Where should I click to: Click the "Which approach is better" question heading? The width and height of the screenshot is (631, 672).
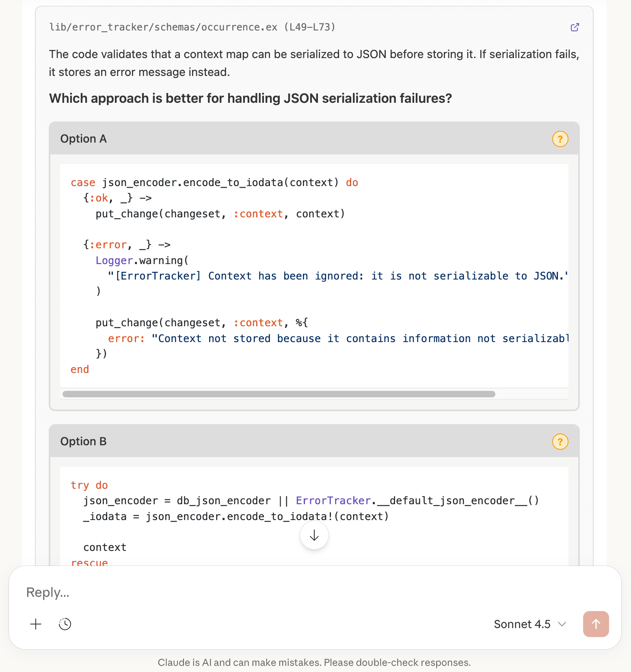250,98
